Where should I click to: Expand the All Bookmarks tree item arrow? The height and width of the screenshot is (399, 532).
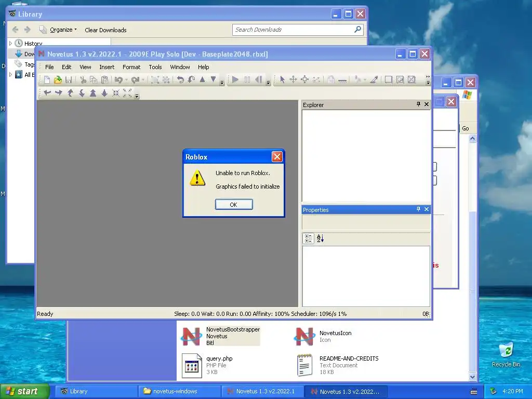click(10, 75)
